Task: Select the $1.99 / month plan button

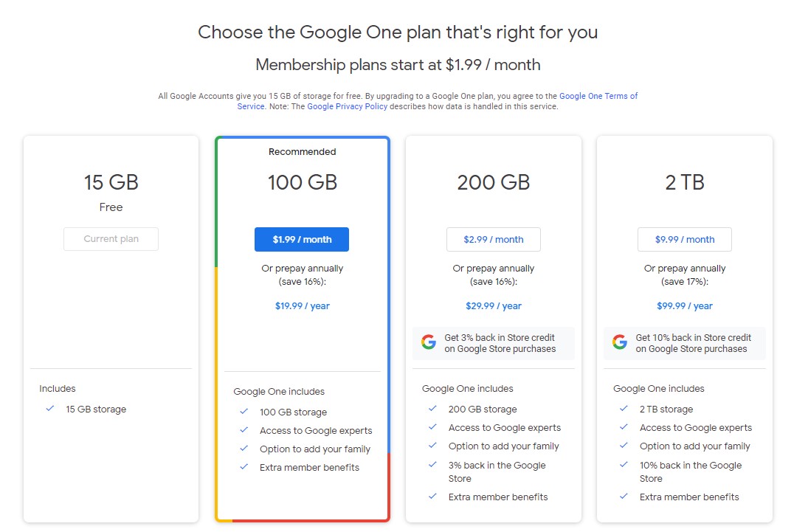Action: click(x=302, y=239)
